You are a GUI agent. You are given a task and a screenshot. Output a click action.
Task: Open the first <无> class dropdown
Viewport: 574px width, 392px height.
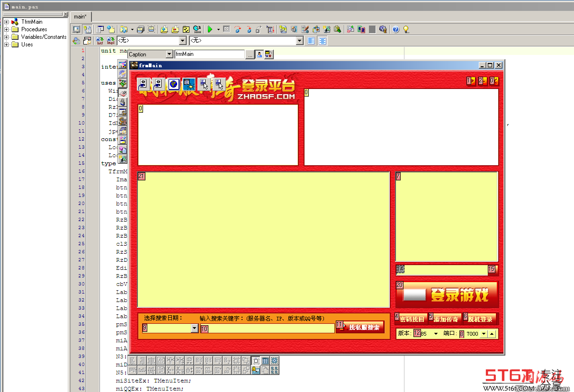183,41
